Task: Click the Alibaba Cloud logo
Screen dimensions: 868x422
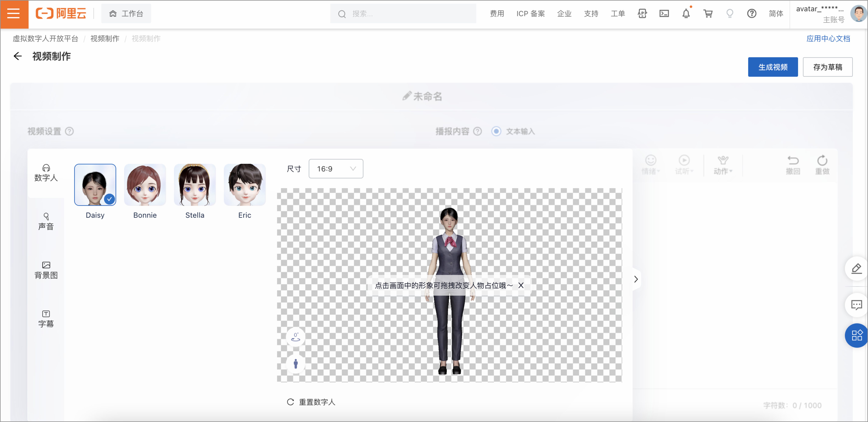Action: 61,14
